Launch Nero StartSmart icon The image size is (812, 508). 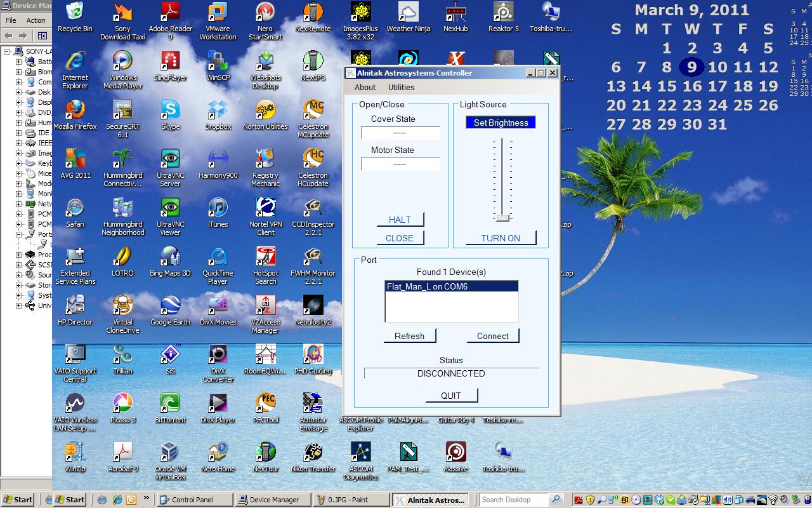coord(265,21)
